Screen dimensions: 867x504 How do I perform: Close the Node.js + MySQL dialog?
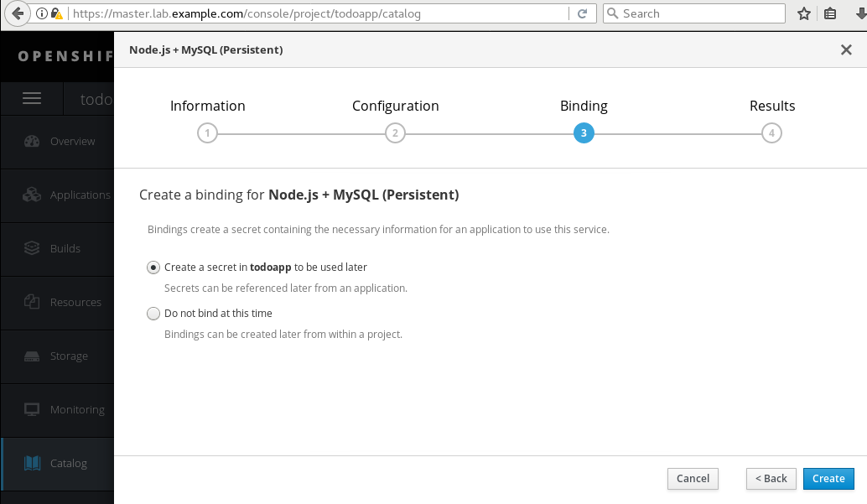[x=846, y=49]
